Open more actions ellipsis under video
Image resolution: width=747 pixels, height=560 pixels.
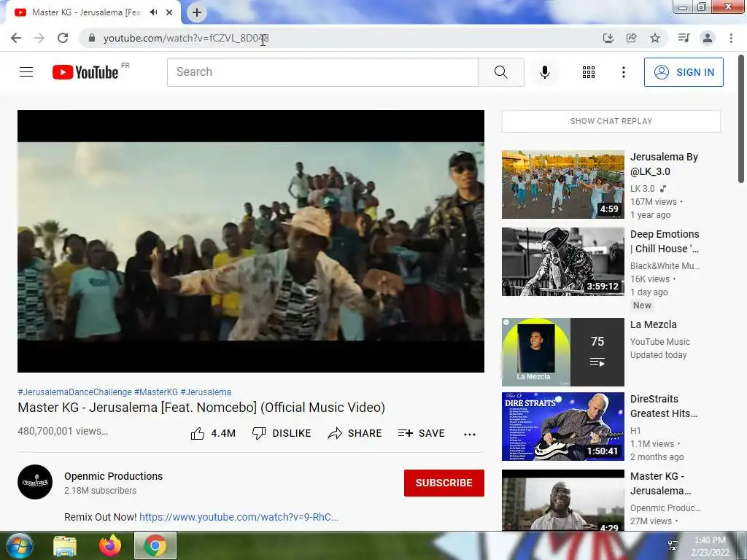(470, 434)
